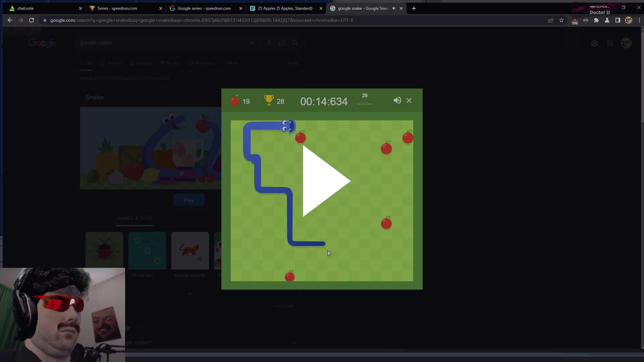Clear the search box text
The image size is (644, 362).
pos(252,43)
